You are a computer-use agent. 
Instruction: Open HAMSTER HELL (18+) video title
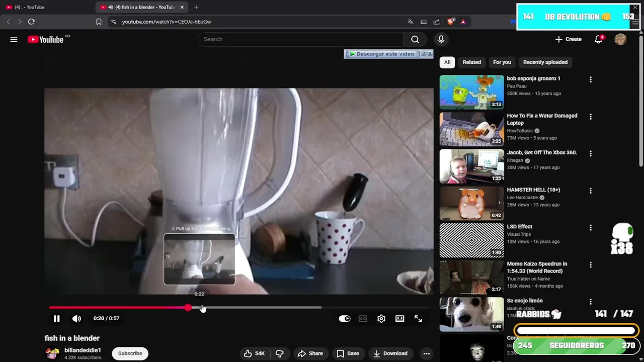click(x=533, y=190)
